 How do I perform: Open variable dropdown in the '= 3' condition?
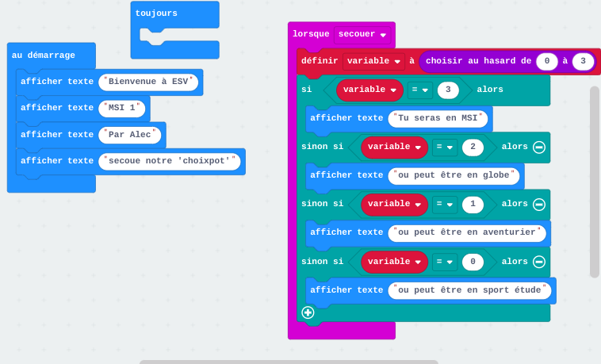pyautogui.click(x=369, y=90)
